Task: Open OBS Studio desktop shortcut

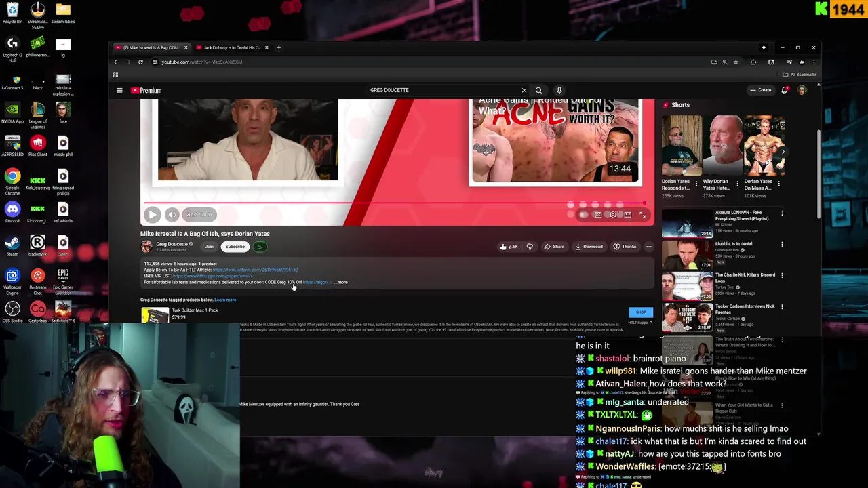Action: click(x=12, y=312)
